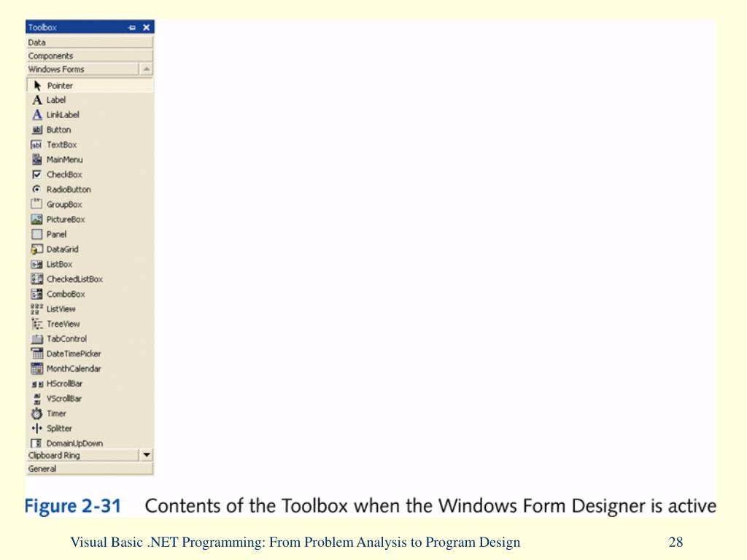
Task: Pick the MonthCalendar control icon
Action: point(36,368)
